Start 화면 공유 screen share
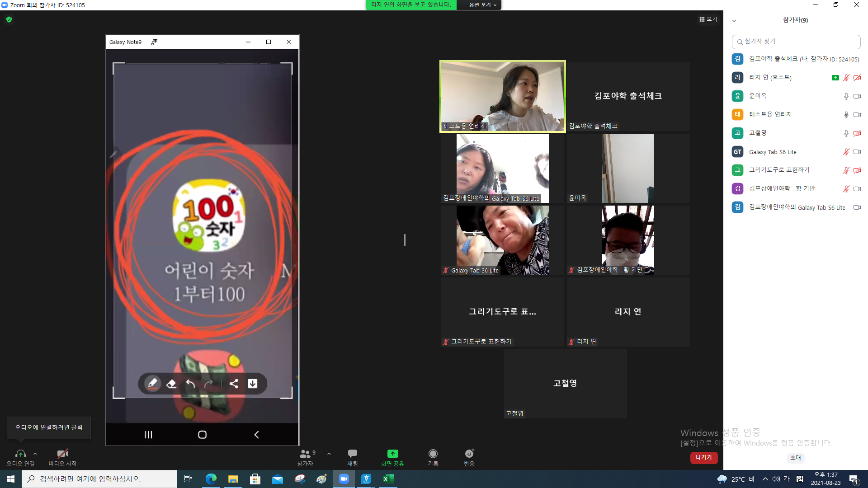The height and width of the screenshot is (488, 868). (x=392, y=457)
